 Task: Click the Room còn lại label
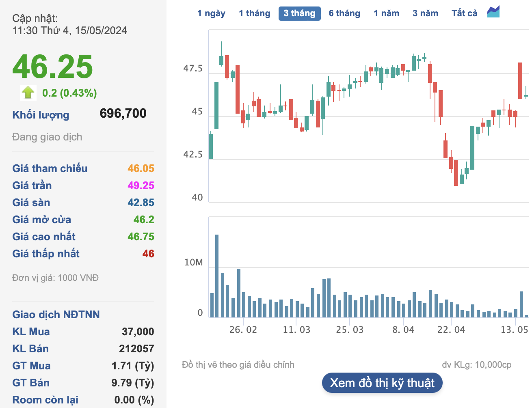[x=45, y=400]
